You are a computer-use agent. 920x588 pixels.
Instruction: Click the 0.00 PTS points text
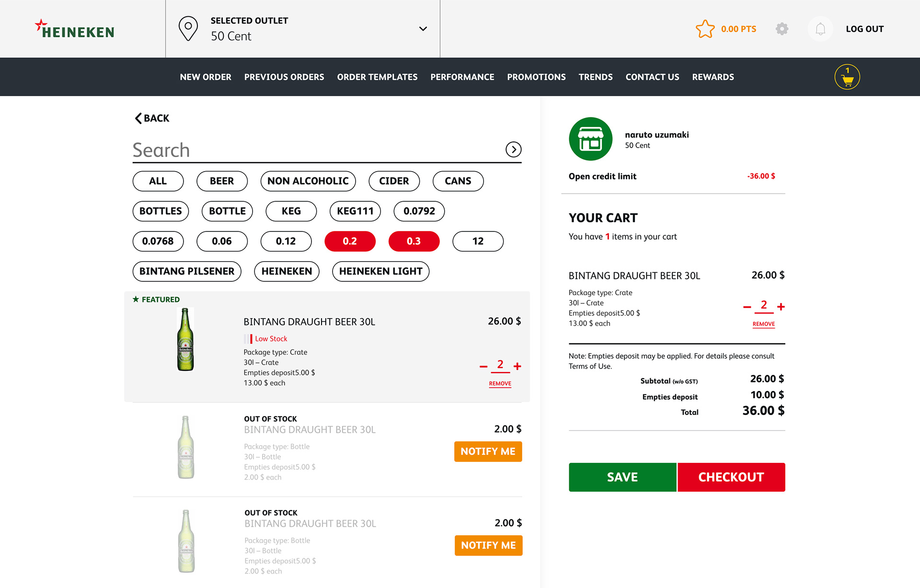[739, 29]
